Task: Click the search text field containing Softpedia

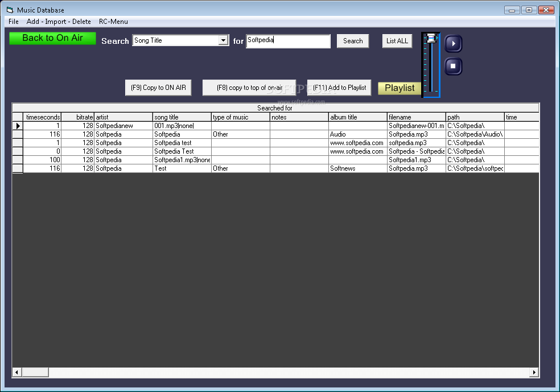Action: 288,41
